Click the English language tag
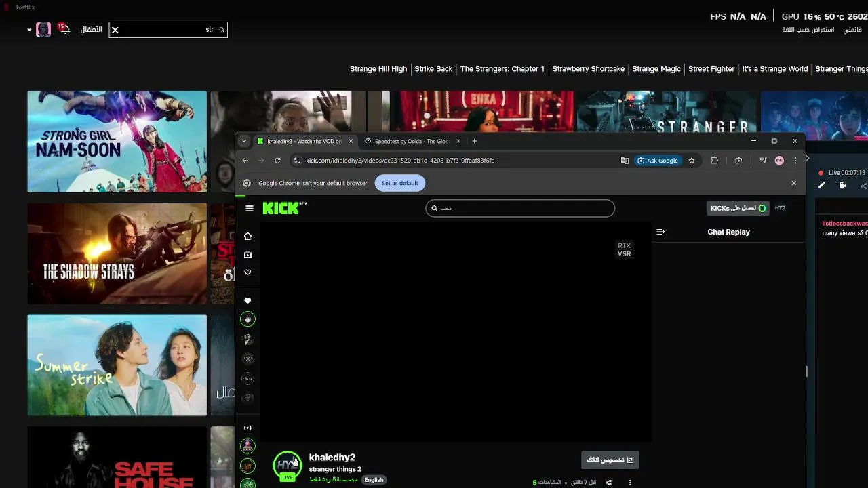 [x=374, y=480]
